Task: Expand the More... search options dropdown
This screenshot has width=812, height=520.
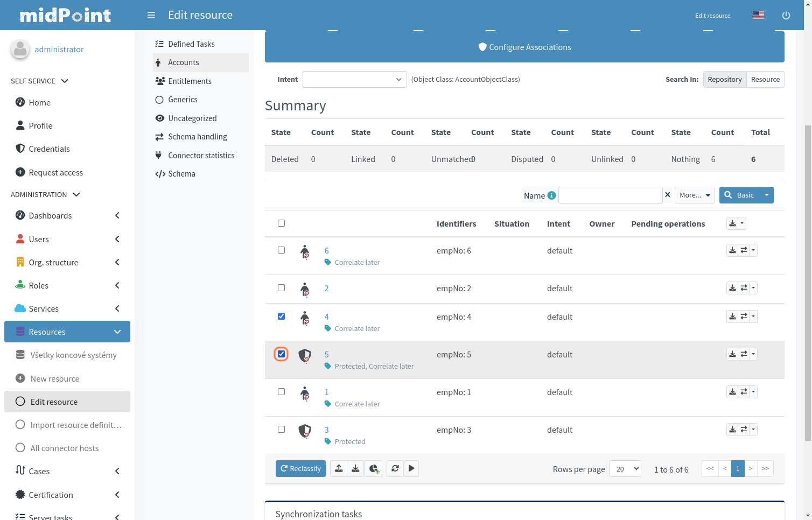Action: 695,195
